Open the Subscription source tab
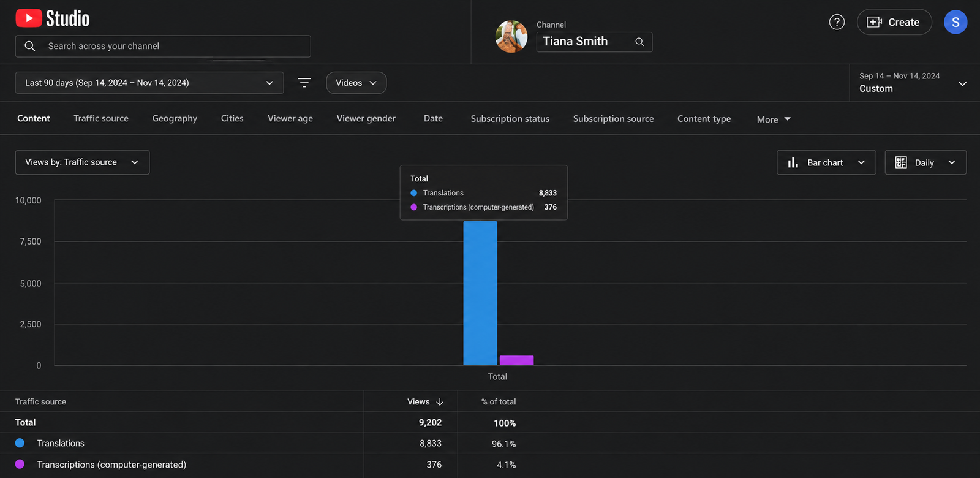Image resolution: width=980 pixels, height=478 pixels. tap(614, 119)
